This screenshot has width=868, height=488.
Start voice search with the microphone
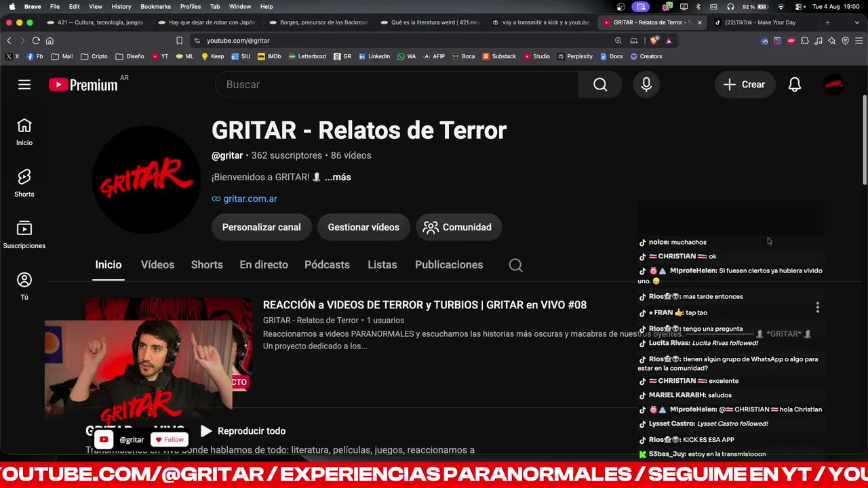tap(646, 85)
